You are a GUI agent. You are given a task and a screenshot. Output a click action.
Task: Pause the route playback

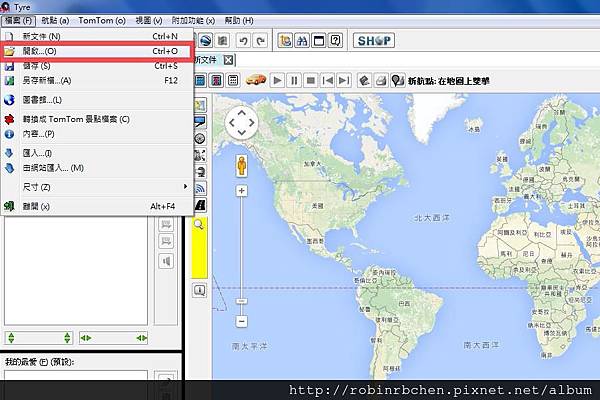click(294, 80)
